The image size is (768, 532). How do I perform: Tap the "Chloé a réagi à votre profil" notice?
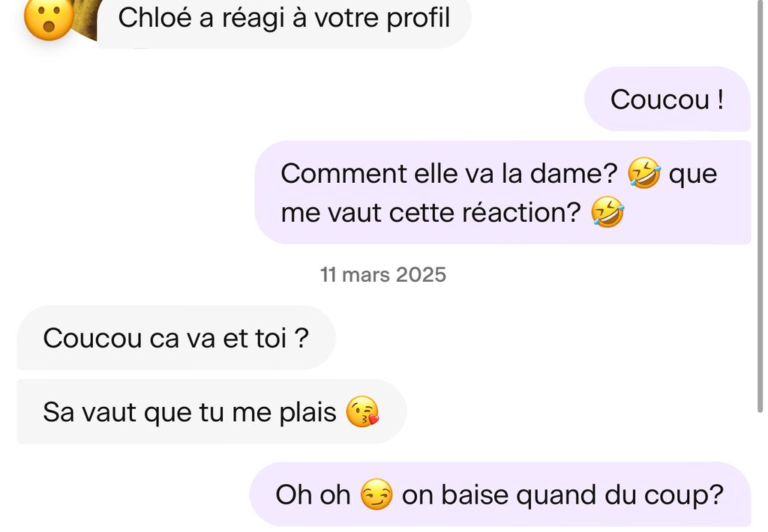283,19
